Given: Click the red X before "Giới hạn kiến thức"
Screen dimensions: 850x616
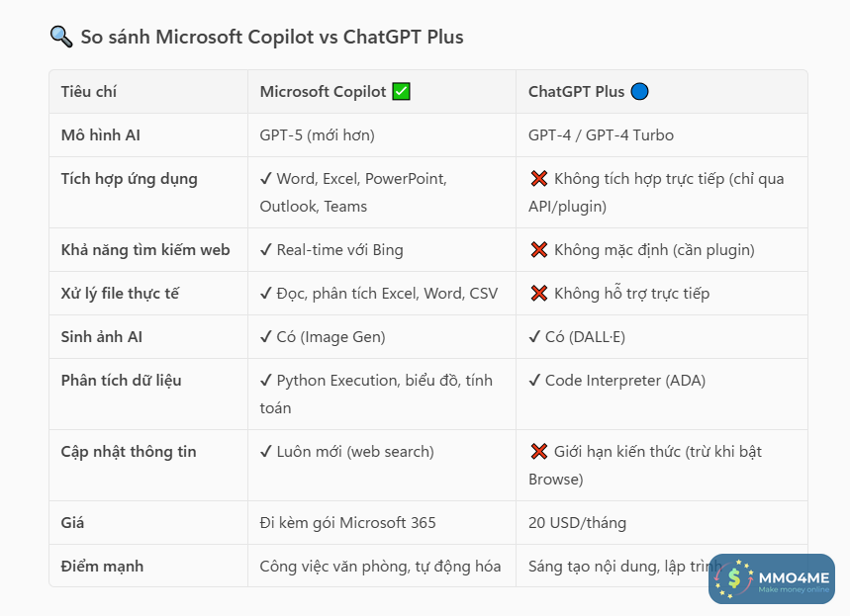Looking at the screenshot, I should pos(539,452).
